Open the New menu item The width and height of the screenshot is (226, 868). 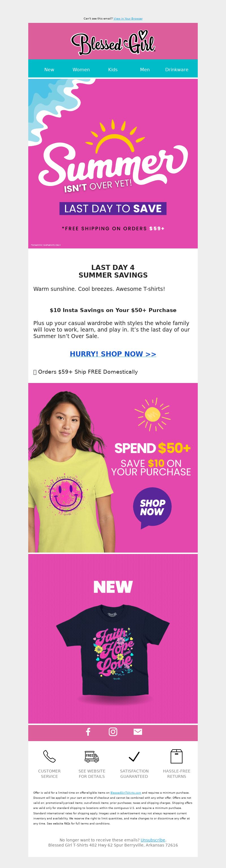click(49, 70)
